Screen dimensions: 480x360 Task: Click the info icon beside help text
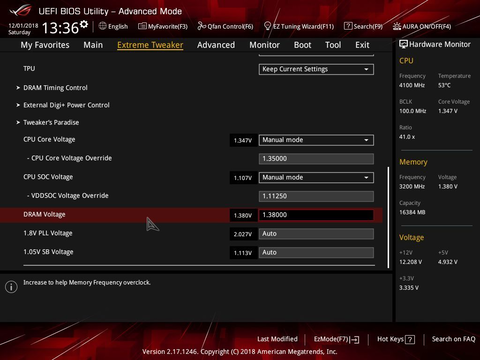[11, 287]
